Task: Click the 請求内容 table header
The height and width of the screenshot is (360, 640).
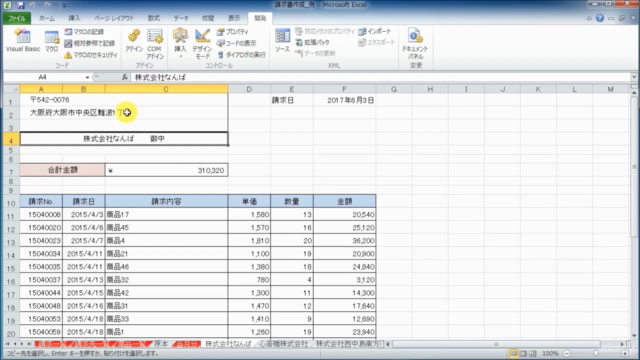Action: [167, 201]
